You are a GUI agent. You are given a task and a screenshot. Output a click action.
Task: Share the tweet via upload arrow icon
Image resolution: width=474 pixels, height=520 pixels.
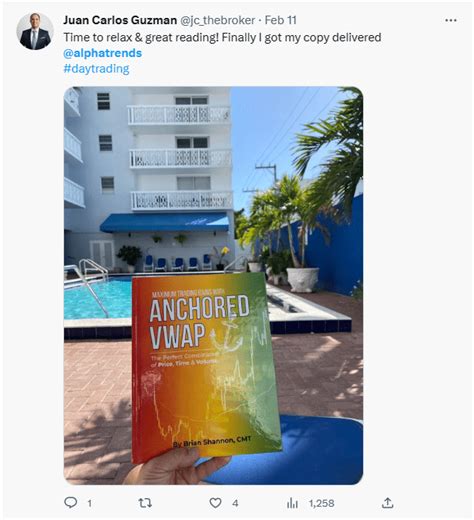point(387,502)
